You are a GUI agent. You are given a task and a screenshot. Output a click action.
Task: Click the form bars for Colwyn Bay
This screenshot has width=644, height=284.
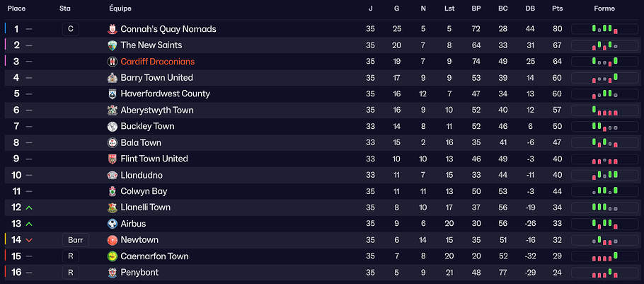(604, 191)
